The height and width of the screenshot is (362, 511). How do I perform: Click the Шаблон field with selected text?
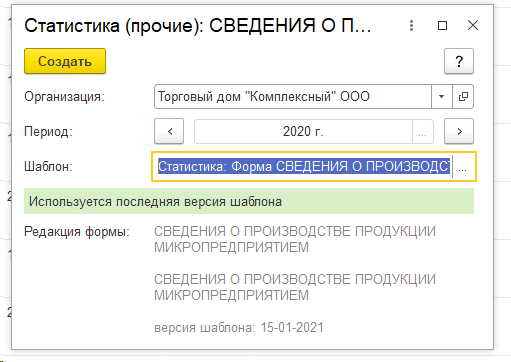[304, 166]
